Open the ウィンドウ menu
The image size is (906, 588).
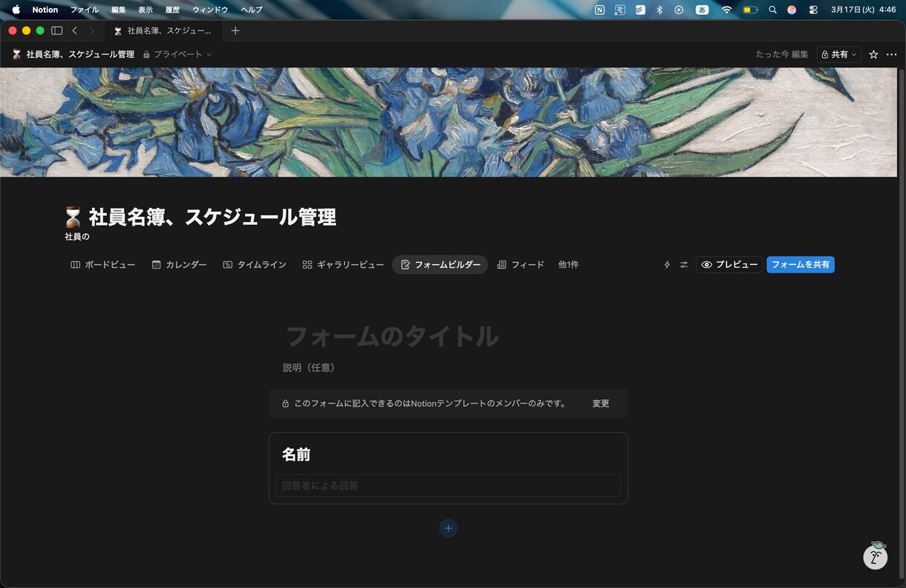pos(210,10)
